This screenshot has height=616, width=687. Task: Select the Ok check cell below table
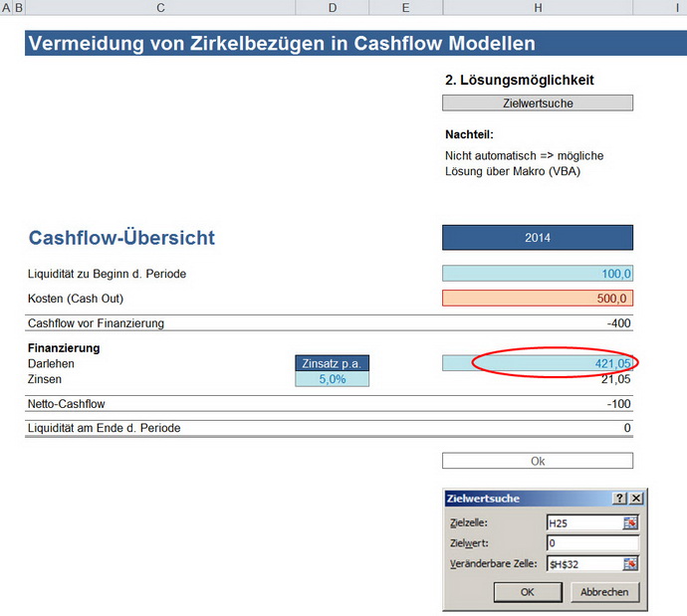pyautogui.click(x=538, y=461)
